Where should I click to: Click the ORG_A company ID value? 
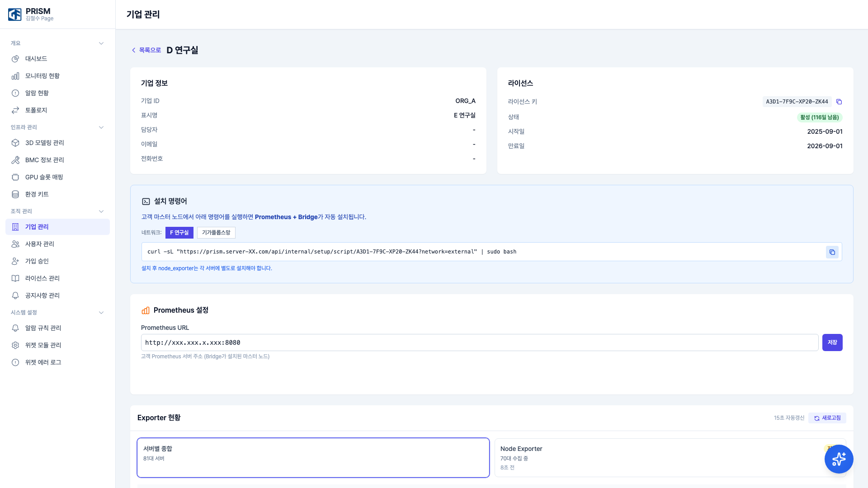coord(465,101)
